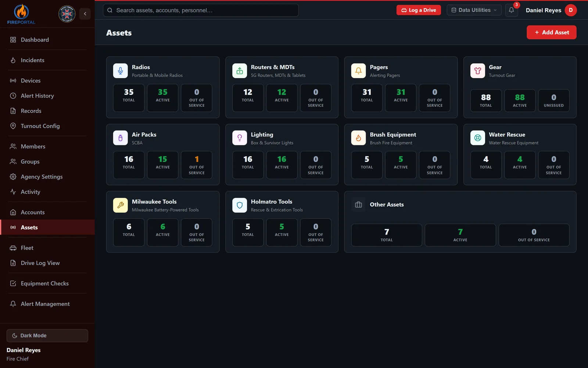Open the Milwaukee Tools card title
This screenshot has width=588, height=368.
pos(154,202)
